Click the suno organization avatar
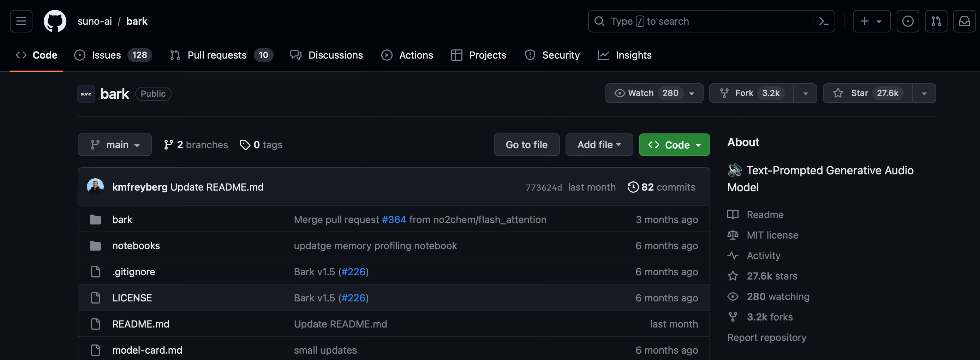The height and width of the screenshot is (360, 980). tap(86, 94)
